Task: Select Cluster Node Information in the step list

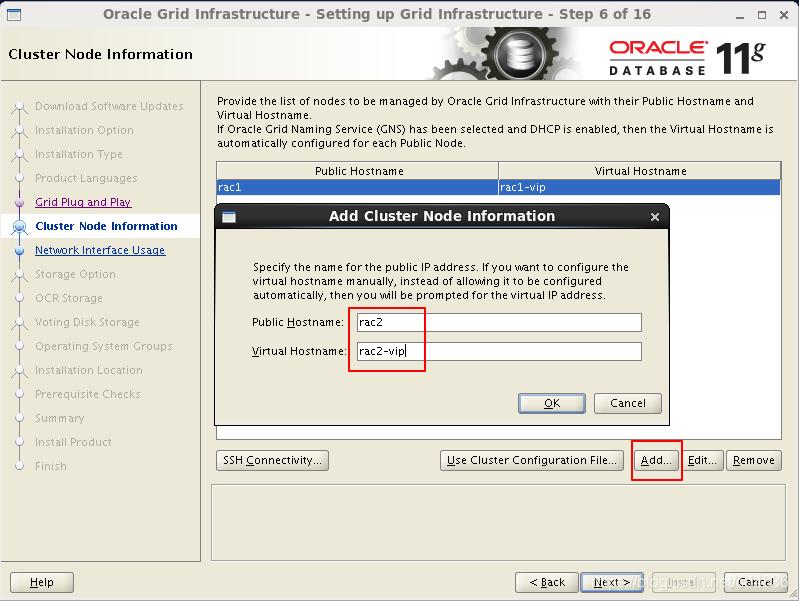Action: (106, 226)
